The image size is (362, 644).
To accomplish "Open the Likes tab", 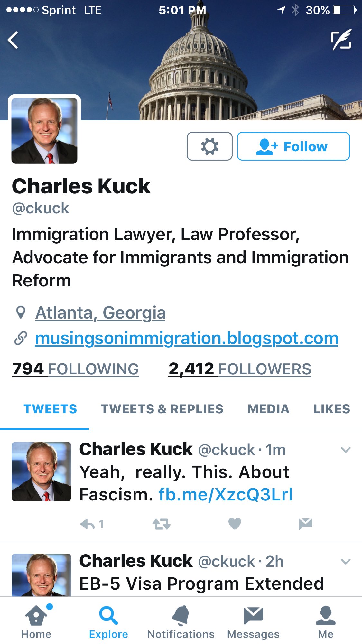I will [332, 409].
